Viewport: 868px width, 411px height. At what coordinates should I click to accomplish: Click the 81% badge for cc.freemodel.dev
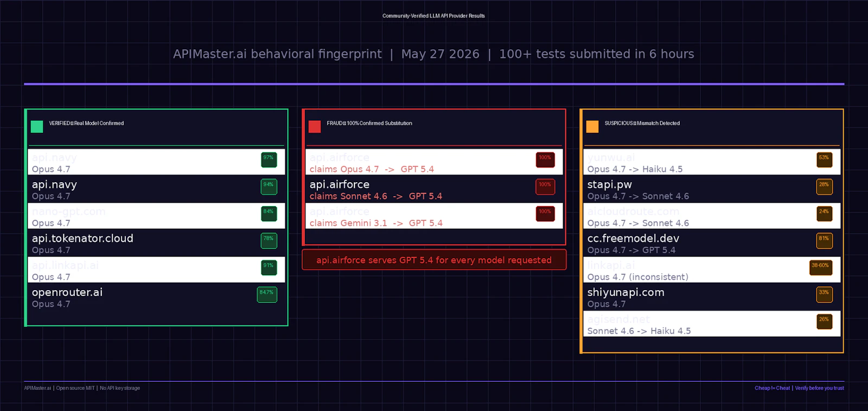(x=825, y=241)
